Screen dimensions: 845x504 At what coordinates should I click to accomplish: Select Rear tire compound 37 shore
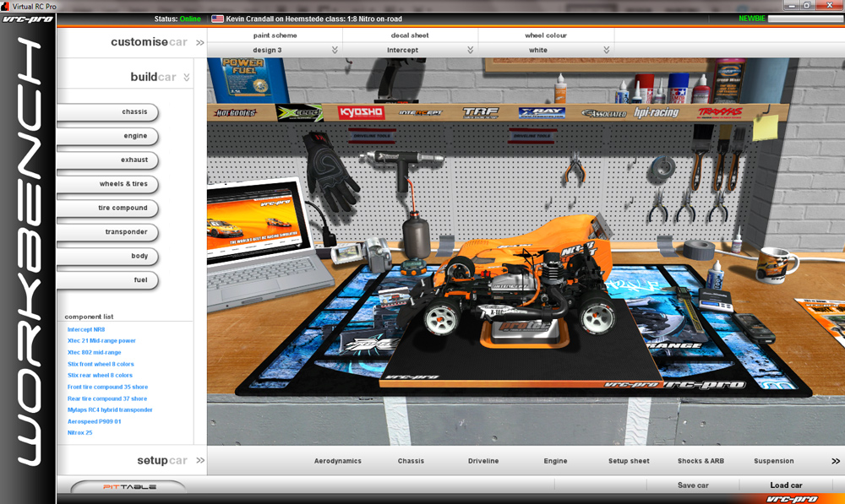pos(106,399)
